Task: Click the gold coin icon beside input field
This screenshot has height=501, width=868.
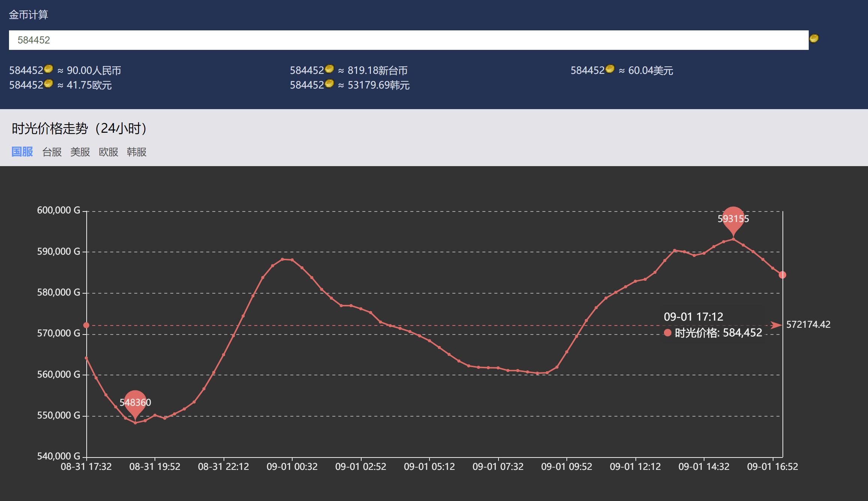Action: 814,39
